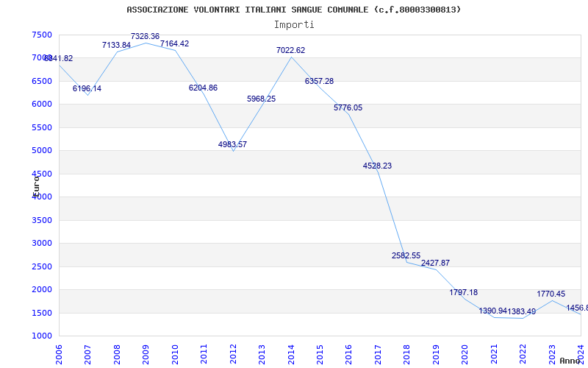The image size is (588, 368).
Task: Click the 2010 x-axis year label
Action: 175,355
